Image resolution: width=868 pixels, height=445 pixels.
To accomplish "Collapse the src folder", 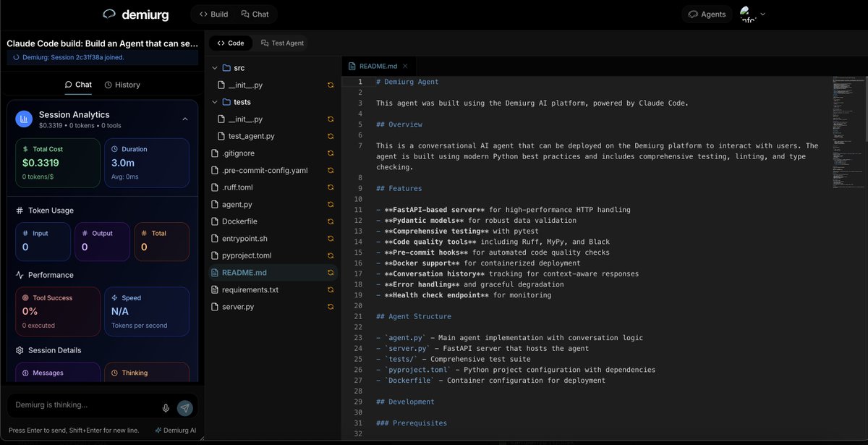I will (x=214, y=68).
